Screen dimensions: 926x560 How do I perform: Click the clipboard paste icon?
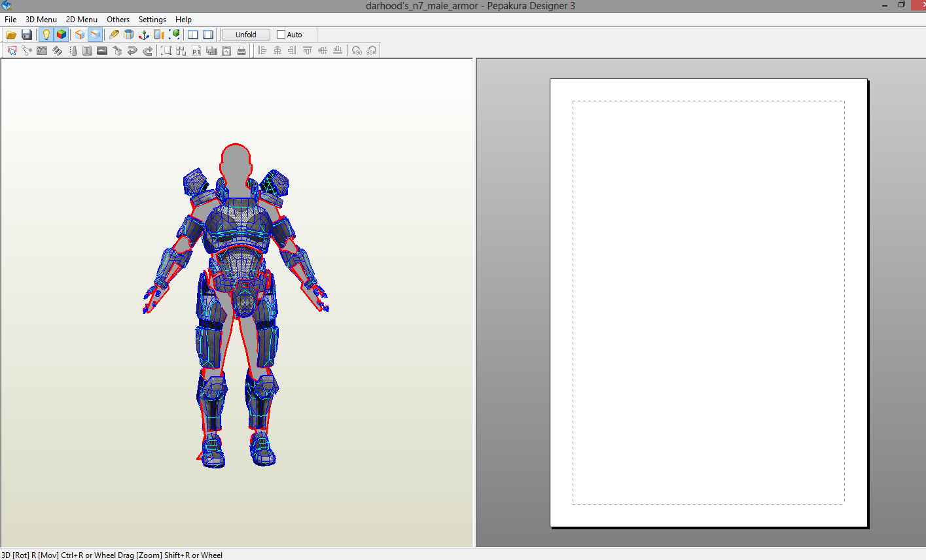click(226, 50)
